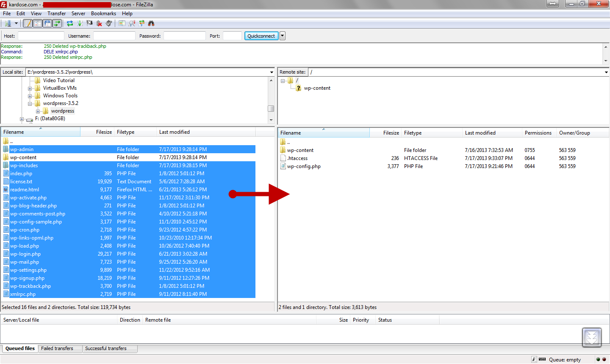
Task: Select wp-content node in remote tree
Action: coord(317,88)
